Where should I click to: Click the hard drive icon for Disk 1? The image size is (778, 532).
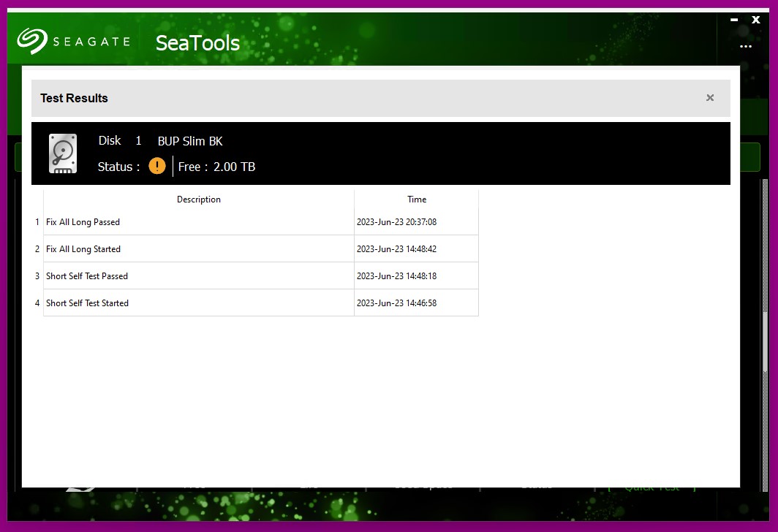coord(63,153)
